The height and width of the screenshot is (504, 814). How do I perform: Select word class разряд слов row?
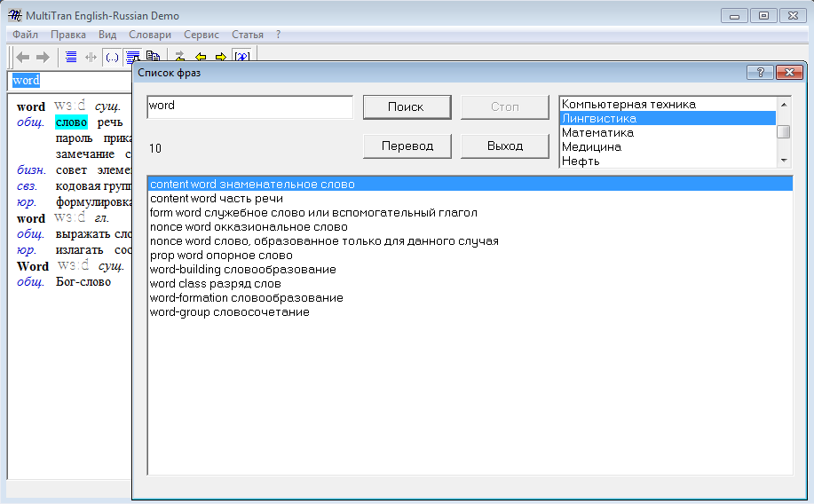pyautogui.click(x=470, y=283)
